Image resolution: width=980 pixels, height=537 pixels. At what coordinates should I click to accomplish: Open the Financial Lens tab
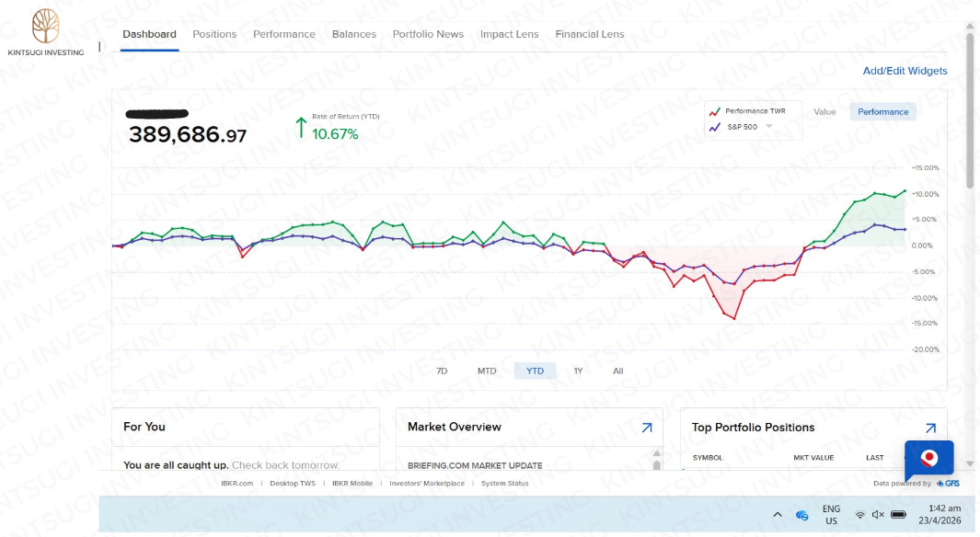589,34
